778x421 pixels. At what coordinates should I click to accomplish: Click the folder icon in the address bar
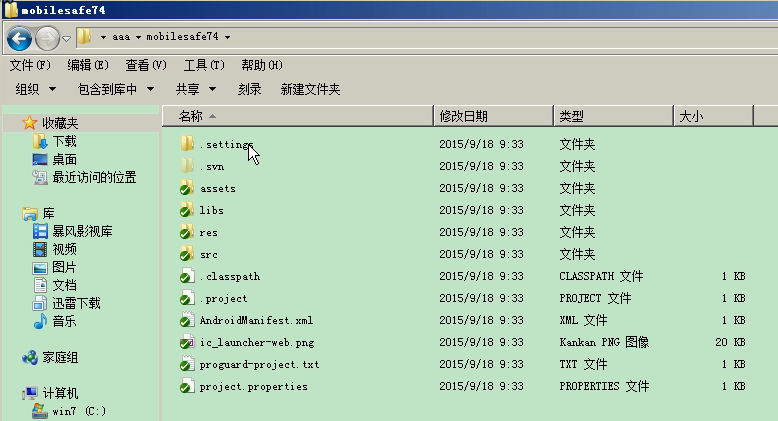85,36
